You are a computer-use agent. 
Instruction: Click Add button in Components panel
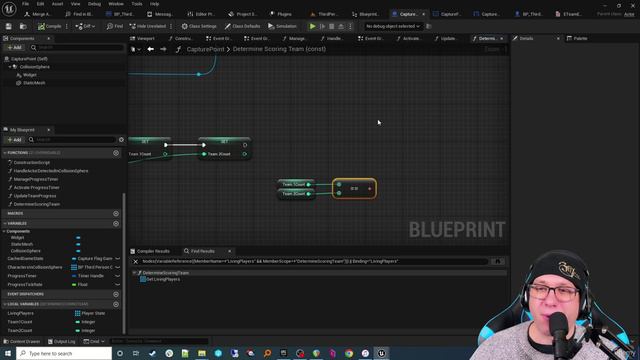coord(14,47)
